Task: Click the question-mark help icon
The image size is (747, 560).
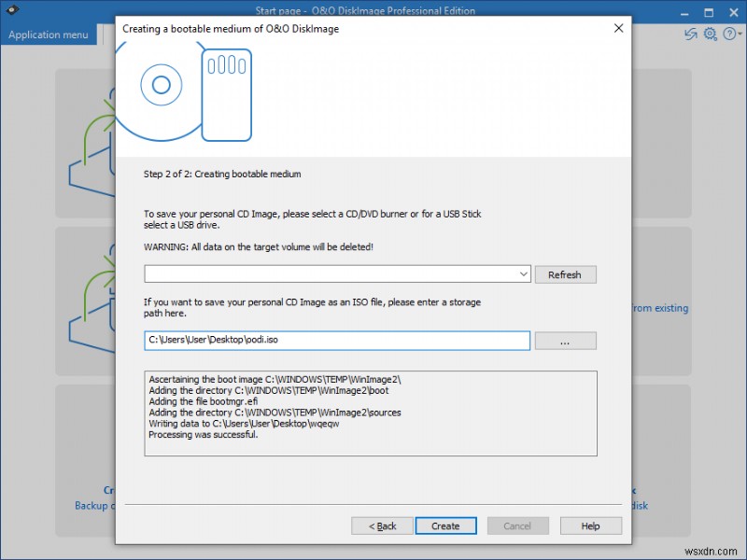Action: tap(729, 34)
